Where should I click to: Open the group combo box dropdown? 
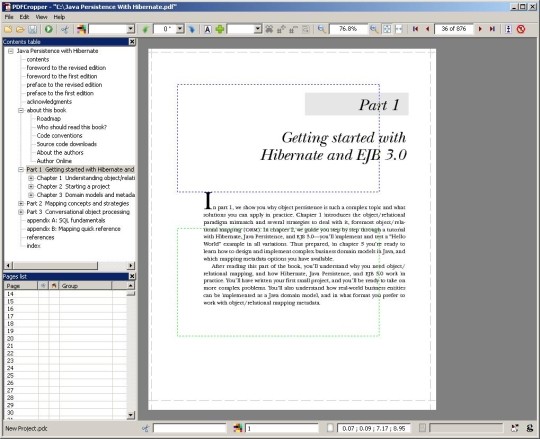click(131, 29)
